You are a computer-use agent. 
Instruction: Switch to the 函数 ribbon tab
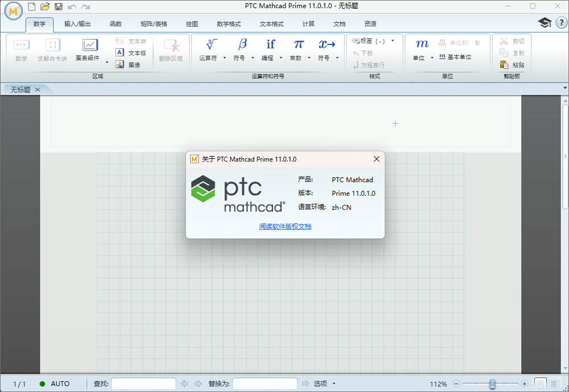pos(116,24)
